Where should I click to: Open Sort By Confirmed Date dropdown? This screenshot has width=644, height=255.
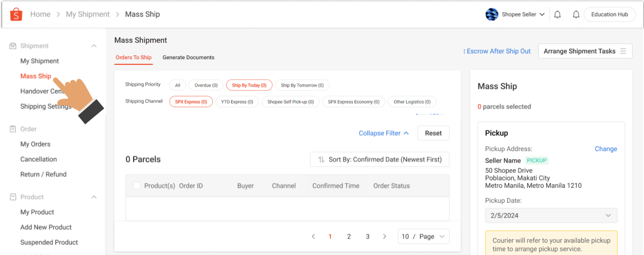379,160
